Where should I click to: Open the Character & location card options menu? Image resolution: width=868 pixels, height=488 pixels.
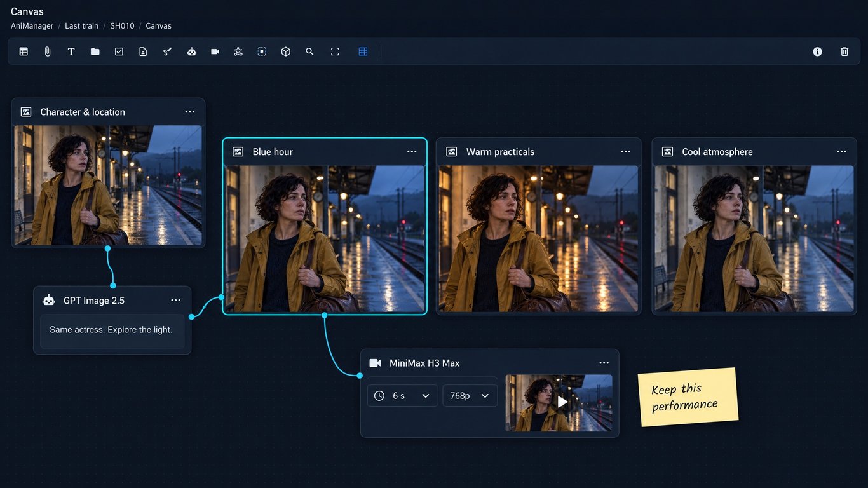(x=190, y=112)
